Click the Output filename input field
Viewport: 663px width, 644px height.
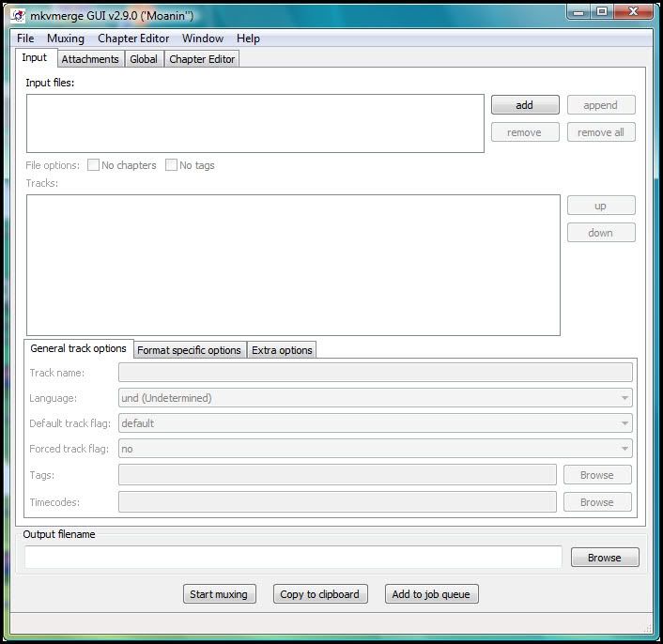293,557
